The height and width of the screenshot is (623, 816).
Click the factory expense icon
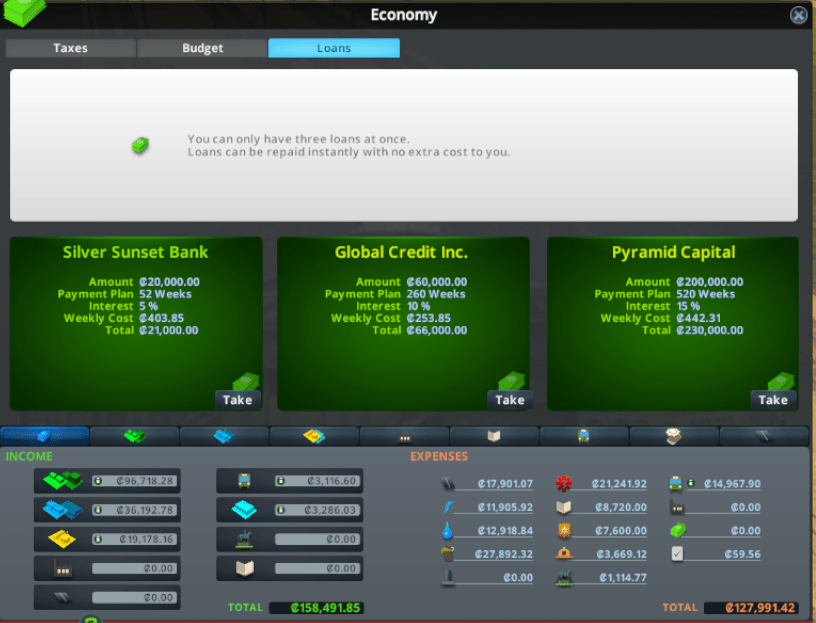tap(677, 507)
